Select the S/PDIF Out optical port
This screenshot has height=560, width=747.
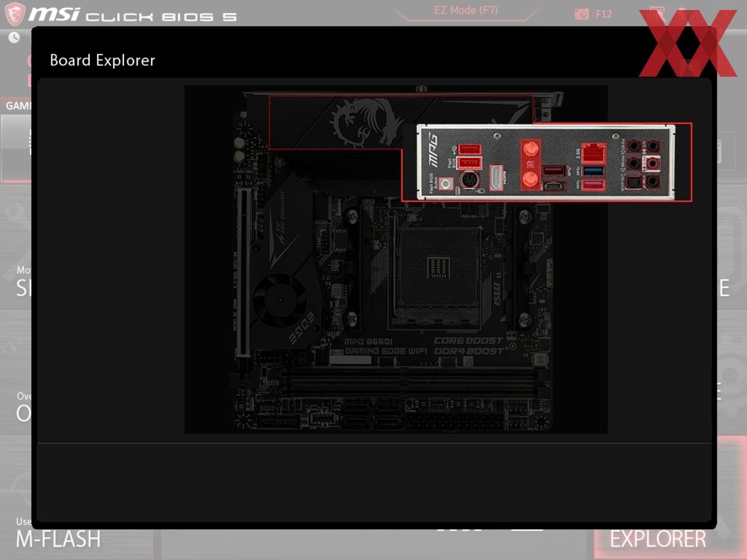[x=634, y=181]
